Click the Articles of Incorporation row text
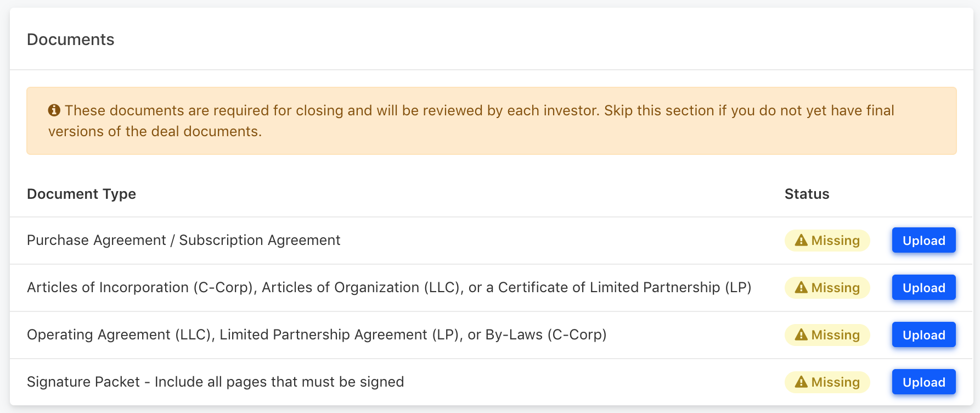The height and width of the screenshot is (413, 980). [x=389, y=287]
